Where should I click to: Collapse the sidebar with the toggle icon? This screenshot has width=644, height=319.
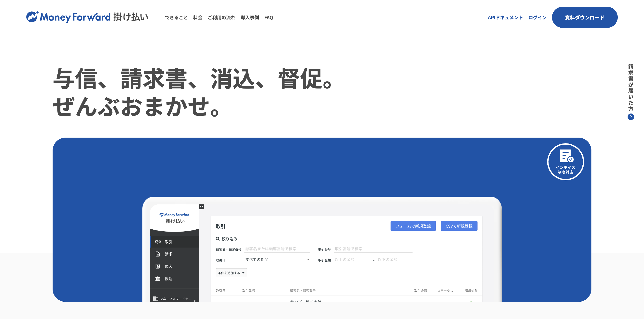[x=202, y=207]
